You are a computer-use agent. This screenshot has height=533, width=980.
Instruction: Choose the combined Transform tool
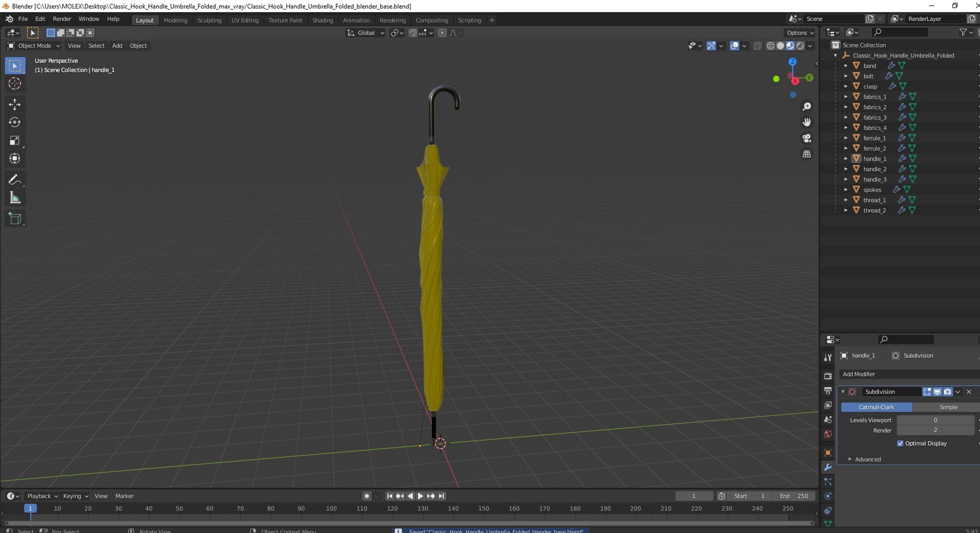[15, 159]
